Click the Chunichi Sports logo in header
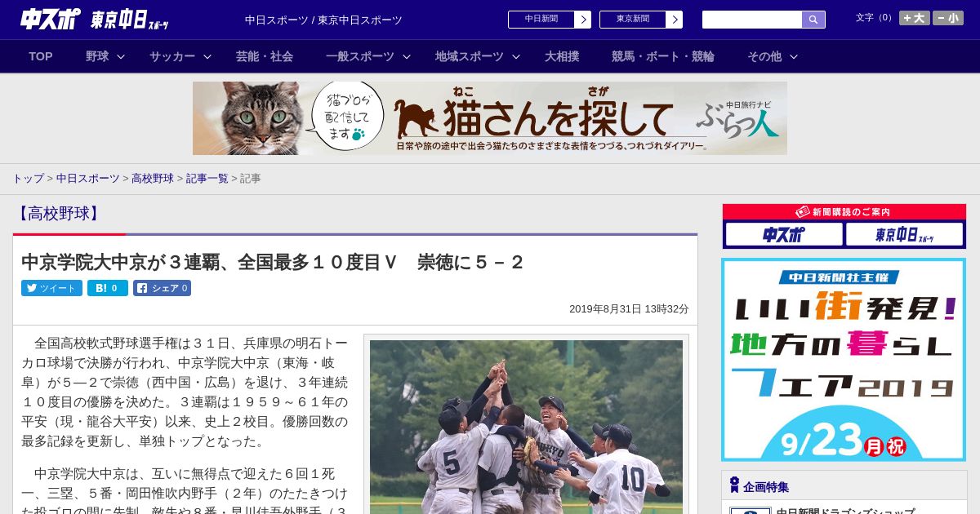This screenshot has height=514, width=980. (51, 19)
